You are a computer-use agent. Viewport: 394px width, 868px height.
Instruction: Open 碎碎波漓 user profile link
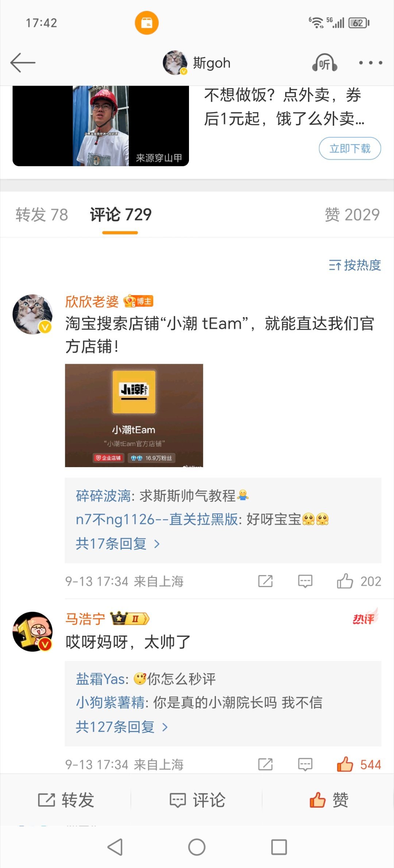click(x=103, y=496)
